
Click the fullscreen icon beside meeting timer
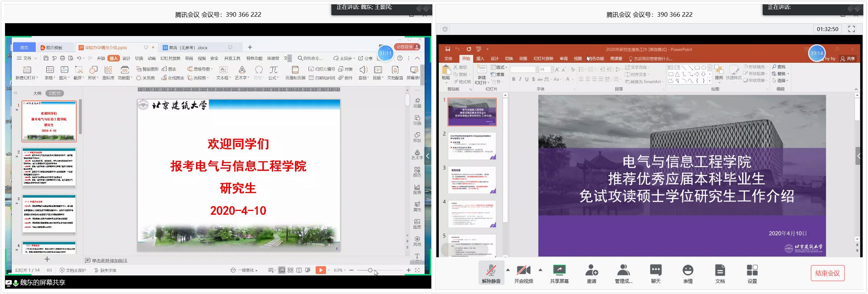point(852,29)
